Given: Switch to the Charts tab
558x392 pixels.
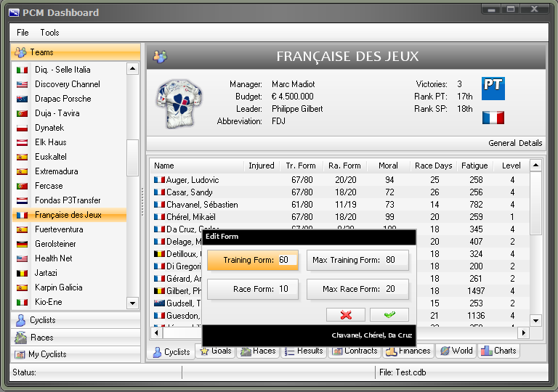Looking at the screenshot, I should coord(498,351).
